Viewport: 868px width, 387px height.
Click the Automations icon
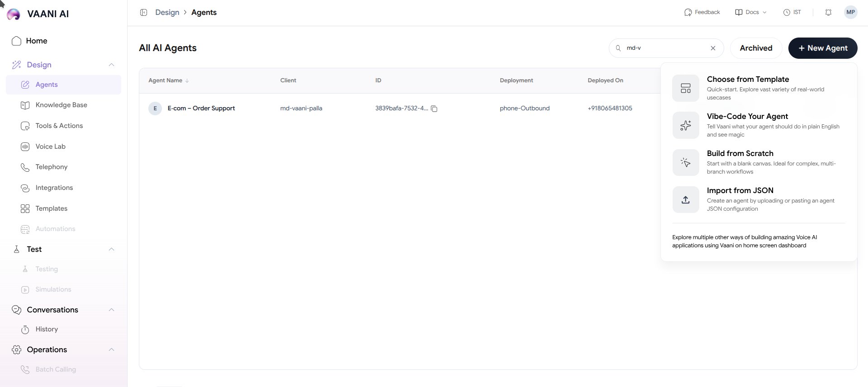pos(25,229)
